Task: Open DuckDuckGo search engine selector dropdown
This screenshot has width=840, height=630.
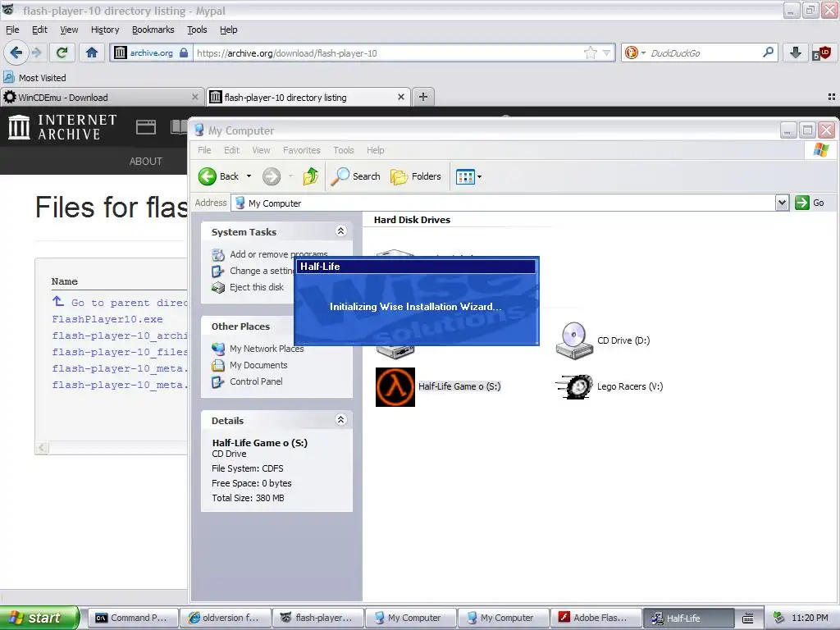Action: coord(643,52)
